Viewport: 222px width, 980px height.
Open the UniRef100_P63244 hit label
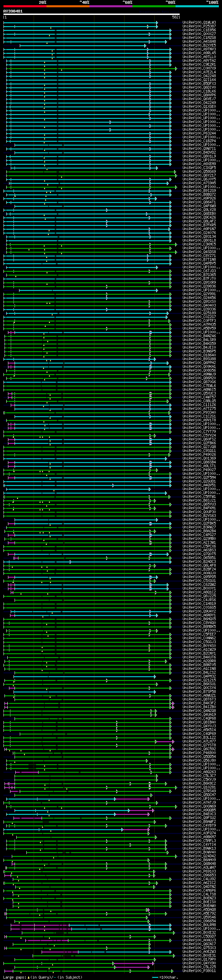[x=199, y=133]
